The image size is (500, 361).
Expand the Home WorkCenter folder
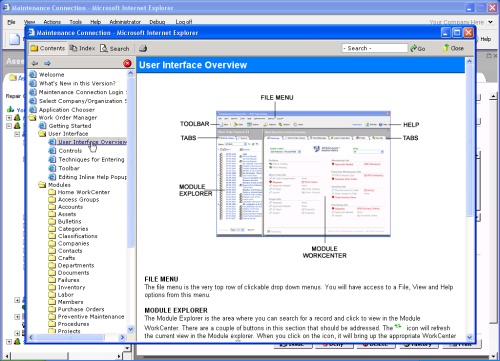[x=52, y=192]
